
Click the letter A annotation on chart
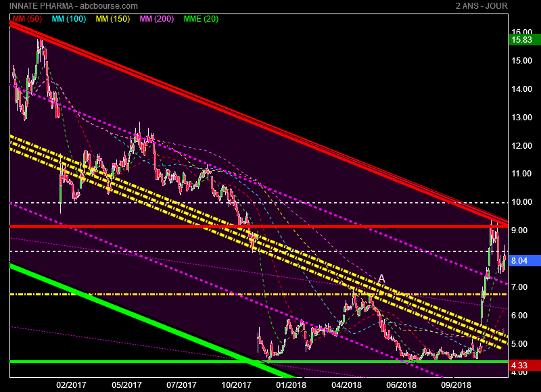(x=381, y=278)
